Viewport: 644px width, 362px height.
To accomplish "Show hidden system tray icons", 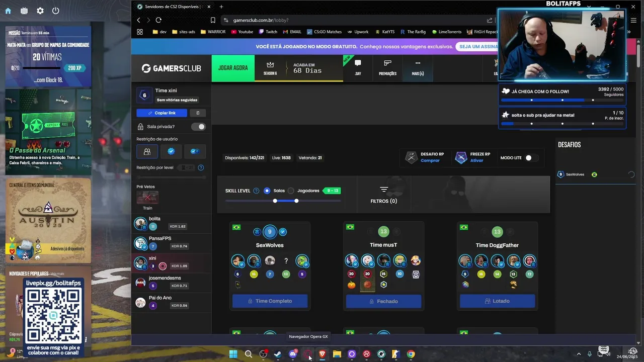I will pos(579,354).
